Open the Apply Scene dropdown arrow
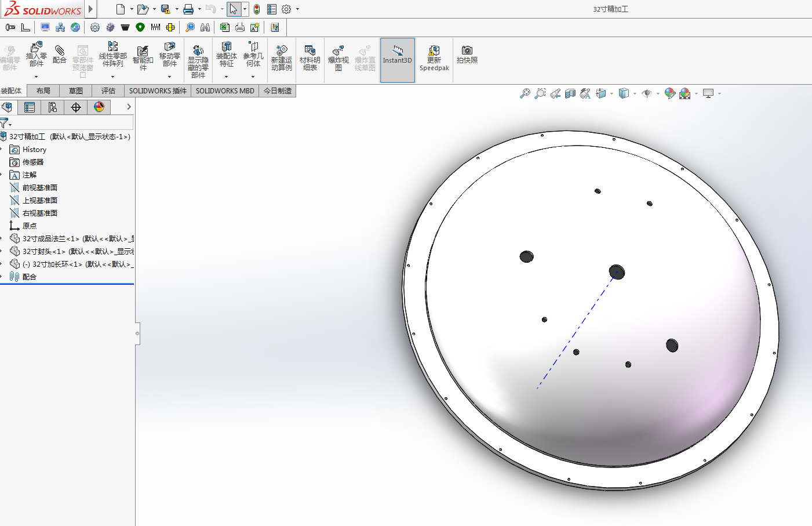This screenshot has width=812, height=526. tap(697, 94)
